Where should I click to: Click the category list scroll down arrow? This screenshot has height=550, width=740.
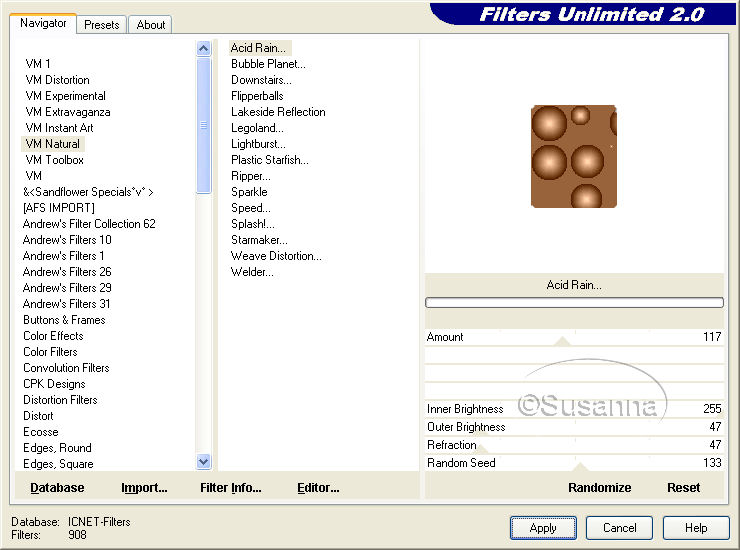(204, 461)
